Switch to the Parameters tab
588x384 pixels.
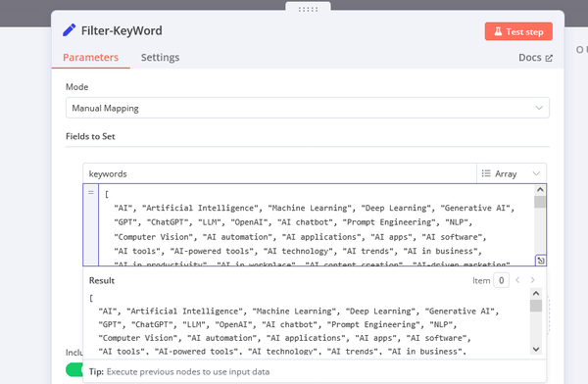(91, 58)
